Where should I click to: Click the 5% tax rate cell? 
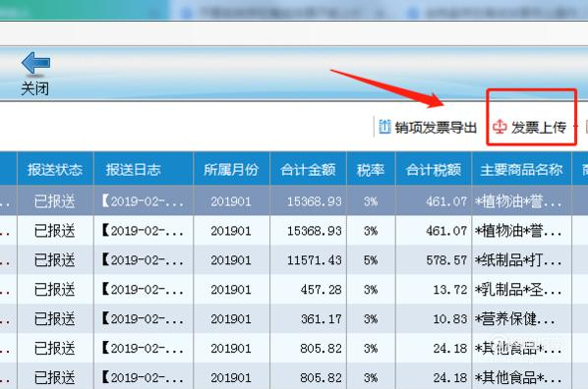(x=371, y=260)
